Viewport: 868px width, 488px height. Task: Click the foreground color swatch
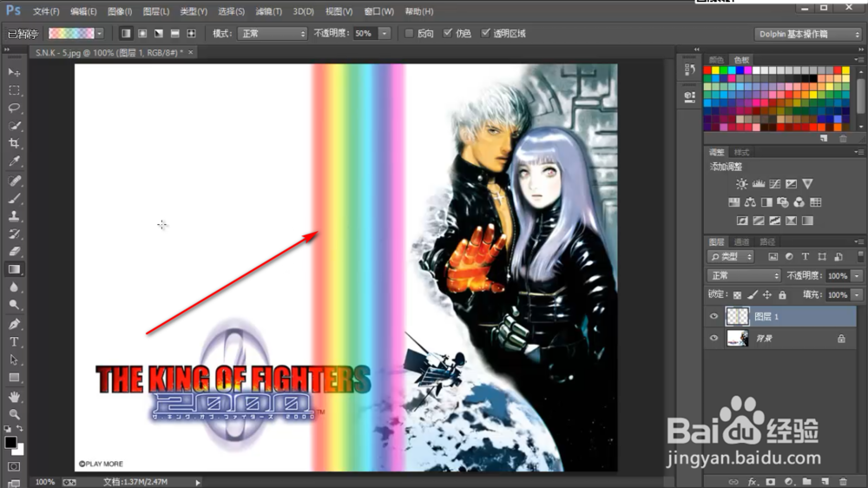pos(10,443)
